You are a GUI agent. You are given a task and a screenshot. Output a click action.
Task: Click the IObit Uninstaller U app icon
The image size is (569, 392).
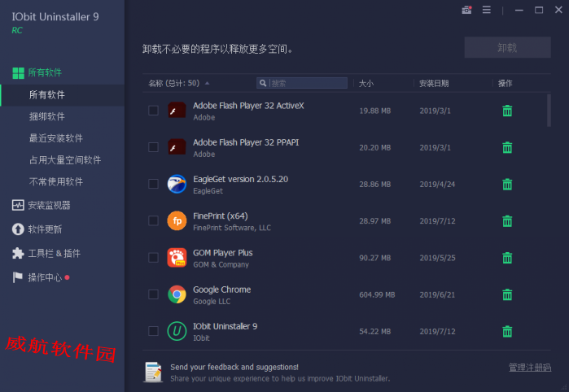click(x=177, y=331)
